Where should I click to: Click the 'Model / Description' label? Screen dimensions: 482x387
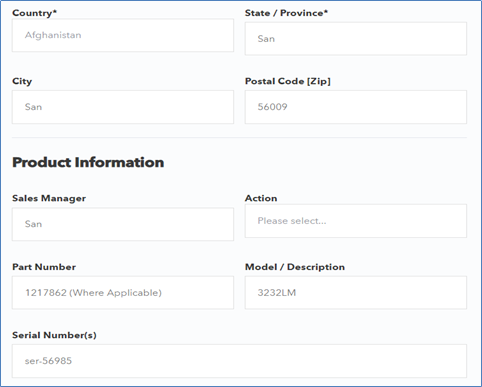coord(295,267)
